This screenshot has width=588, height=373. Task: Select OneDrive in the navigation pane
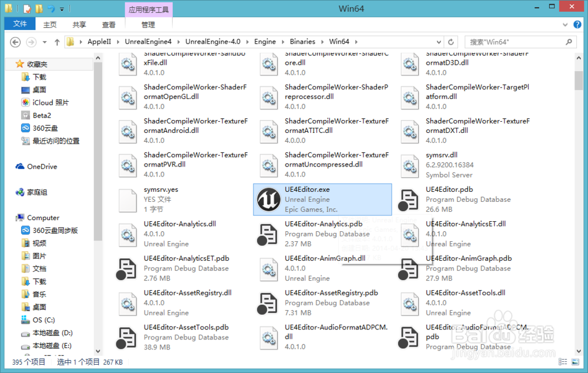(x=42, y=166)
